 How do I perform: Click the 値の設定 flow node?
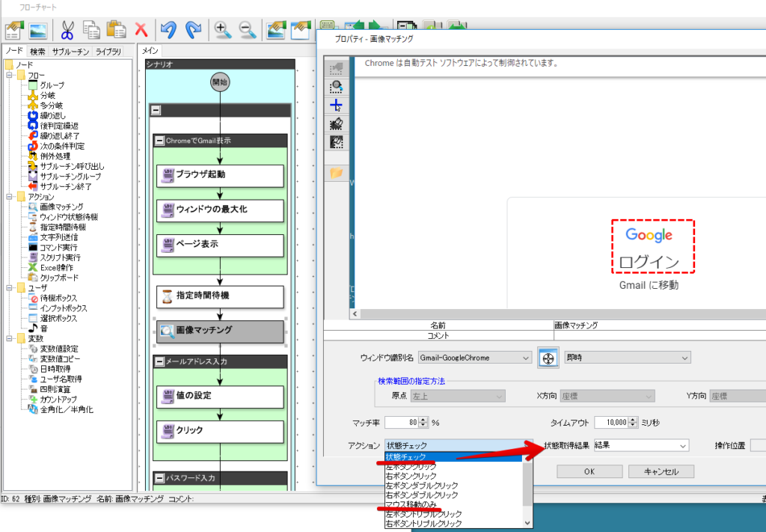[220, 397]
